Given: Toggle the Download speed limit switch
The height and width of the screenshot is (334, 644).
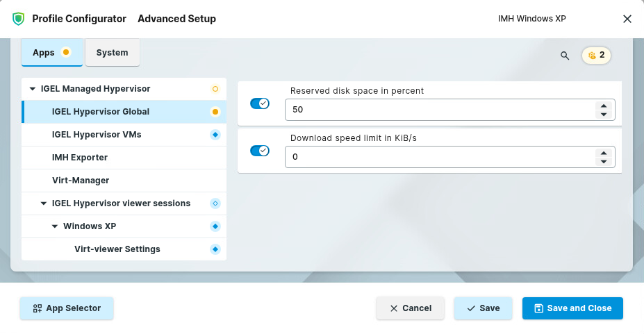Looking at the screenshot, I should click(260, 151).
